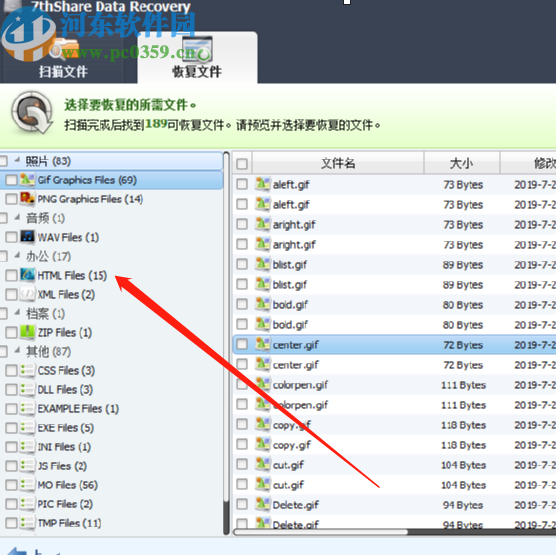Collapse the 音频 (1) category

point(17,217)
